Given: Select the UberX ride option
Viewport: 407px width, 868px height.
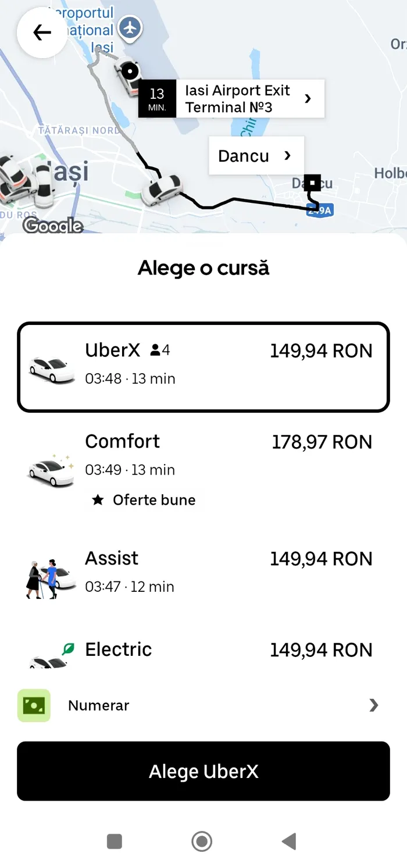Looking at the screenshot, I should pos(203,365).
